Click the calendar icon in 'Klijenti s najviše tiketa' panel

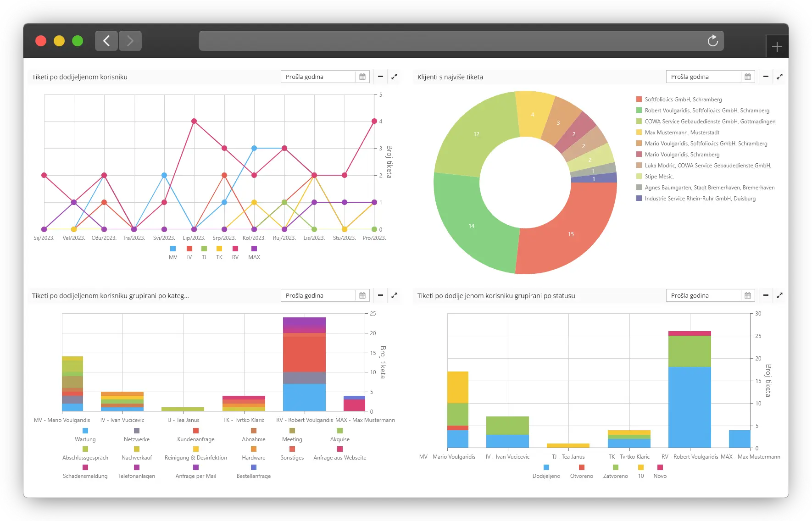point(747,77)
